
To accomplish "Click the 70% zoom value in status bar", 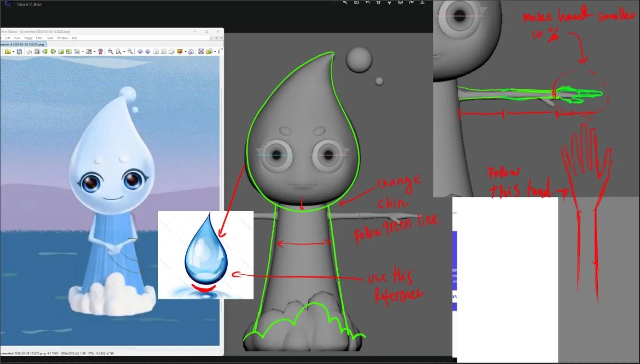I will pos(91,353).
